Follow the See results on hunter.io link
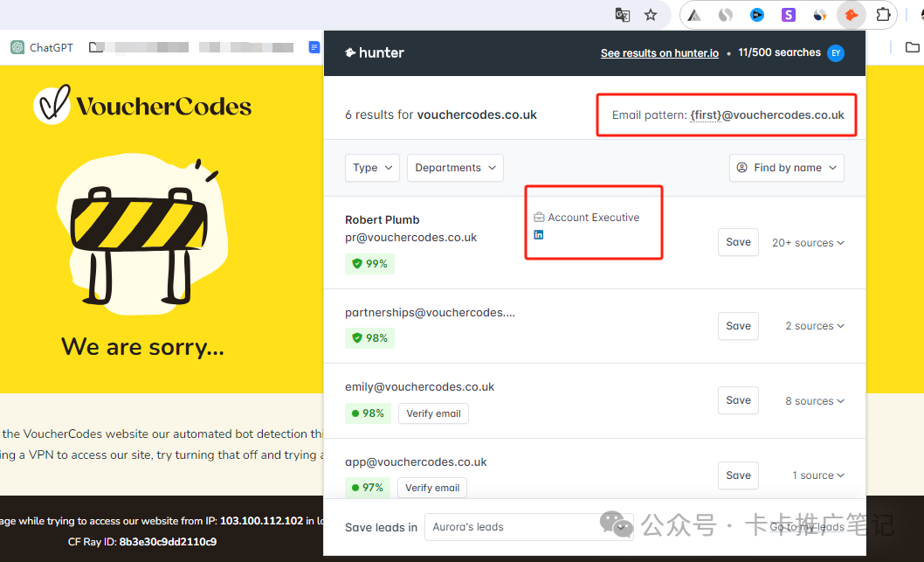 click(x=659, y=53)
